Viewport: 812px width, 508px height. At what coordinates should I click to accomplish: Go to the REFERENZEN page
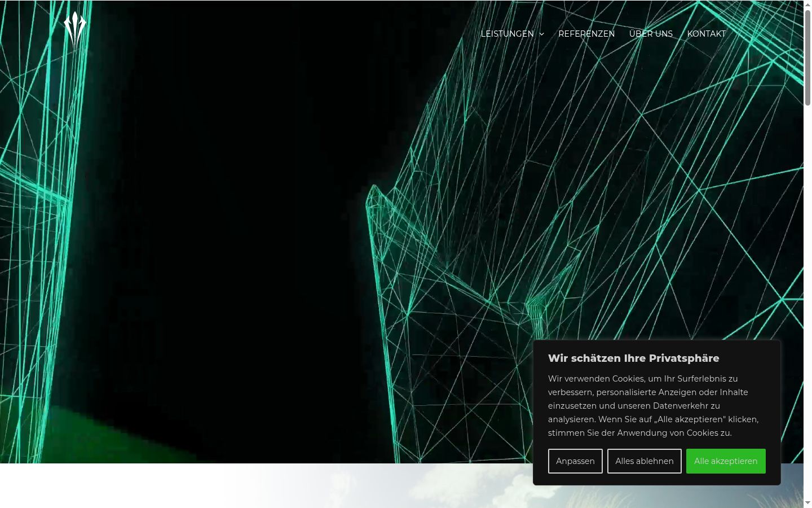pyautogui.click(x=586, y=34)
